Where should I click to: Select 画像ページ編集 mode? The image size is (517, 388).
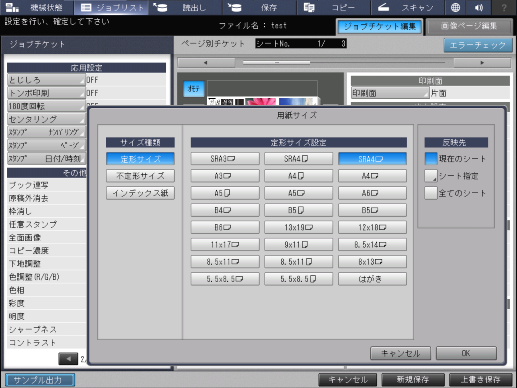pyautogui.click(x=469, y=27)
